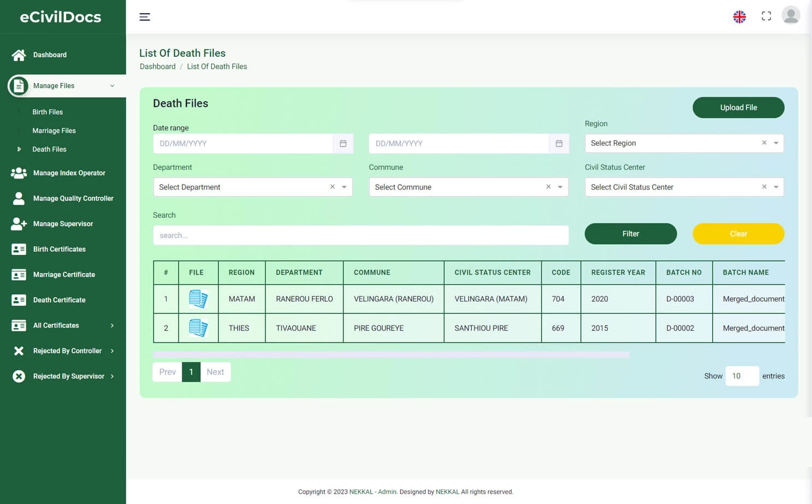Screen dimensions: 812x504
Task: Select the Manage Index Operator sidebar icon
Action: coord(18,173)
